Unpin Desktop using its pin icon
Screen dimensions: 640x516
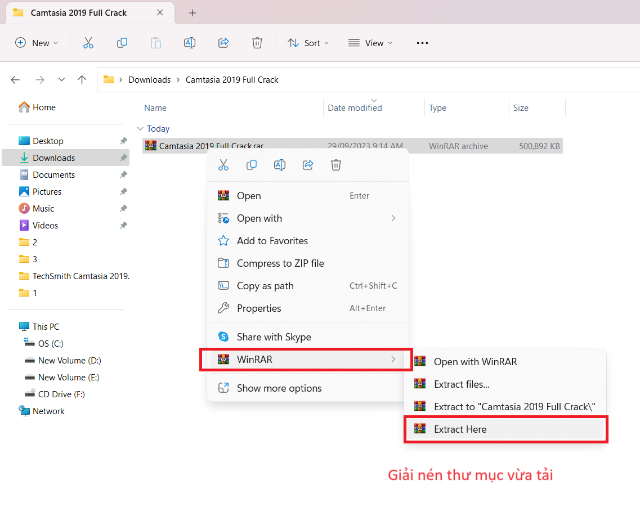coord(123,141)
